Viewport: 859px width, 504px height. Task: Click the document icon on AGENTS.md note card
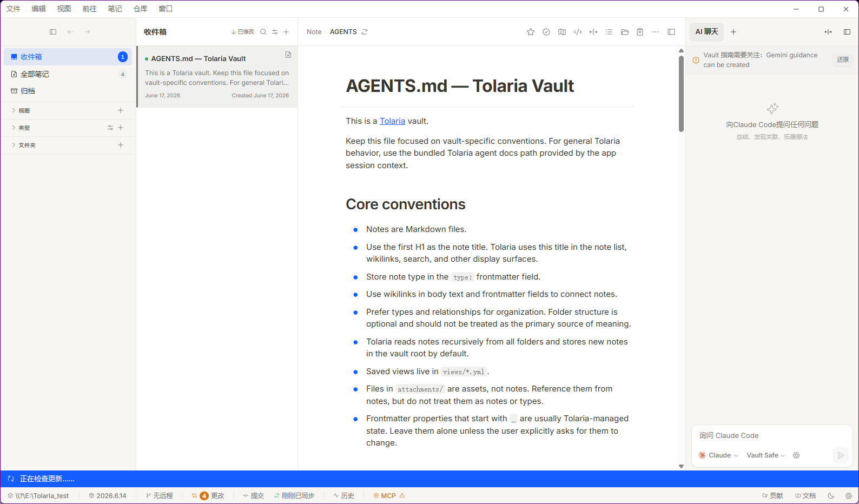pyautogui.click(x=288, y=55)
